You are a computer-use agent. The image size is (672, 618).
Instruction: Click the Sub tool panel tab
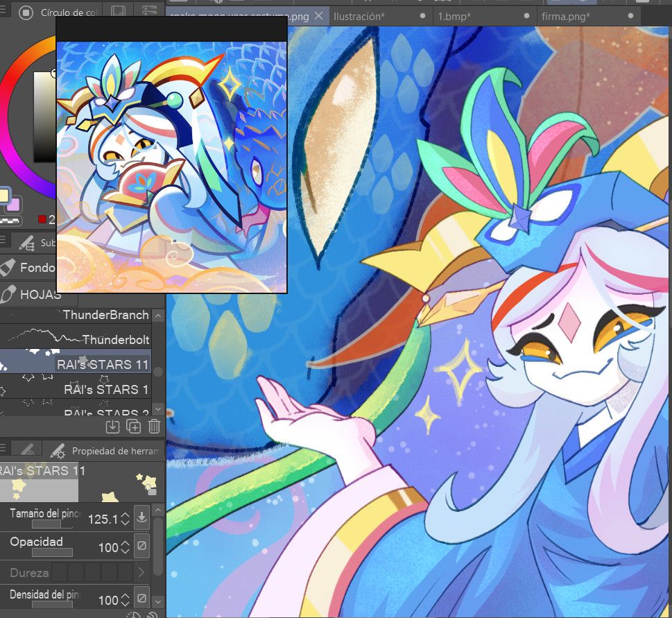click(34, 243)
